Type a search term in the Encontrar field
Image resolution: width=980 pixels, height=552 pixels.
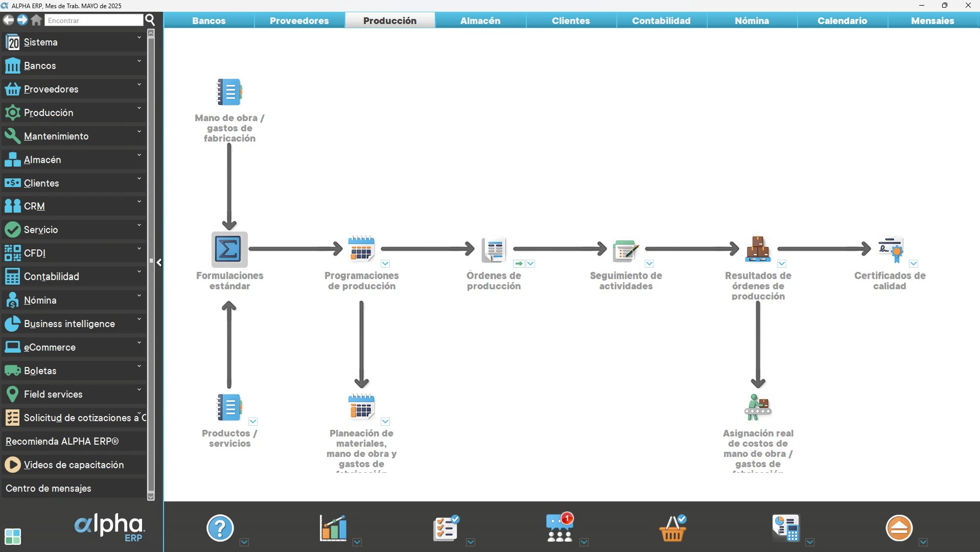[94, 20]
